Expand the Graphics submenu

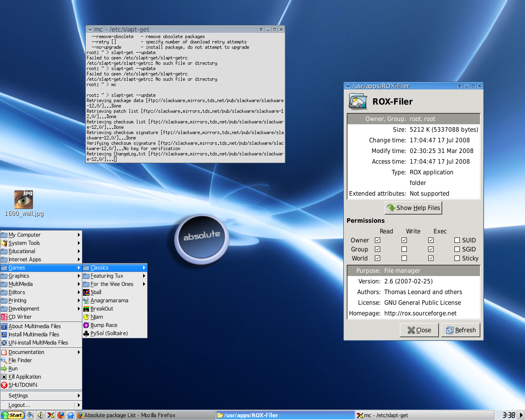tap(41, 276)
